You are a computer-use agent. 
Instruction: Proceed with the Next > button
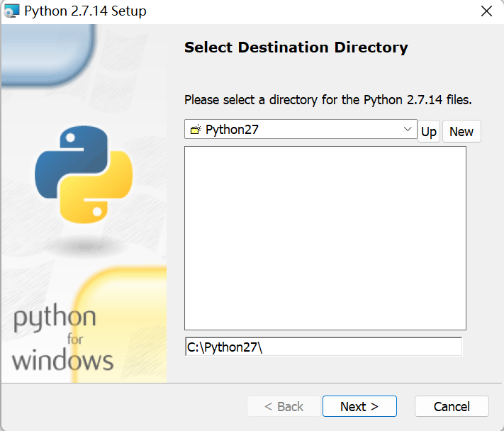pyautogui.click(x=359, y=406)
